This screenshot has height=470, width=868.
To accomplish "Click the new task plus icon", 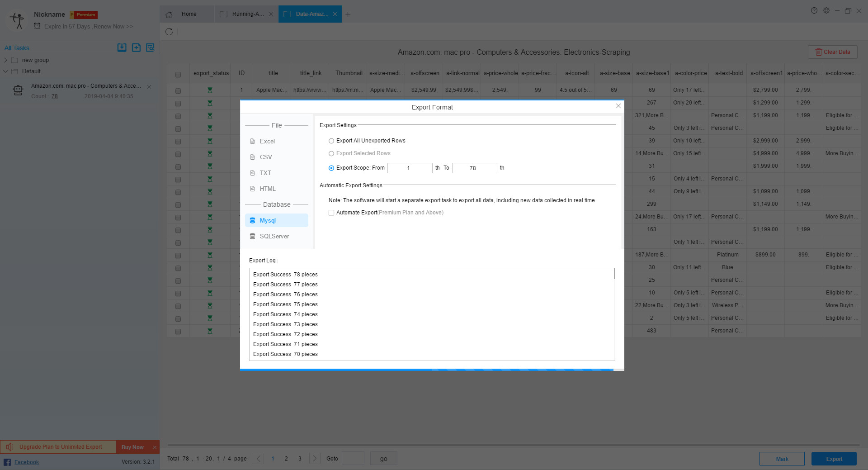I will pos(136,47).
